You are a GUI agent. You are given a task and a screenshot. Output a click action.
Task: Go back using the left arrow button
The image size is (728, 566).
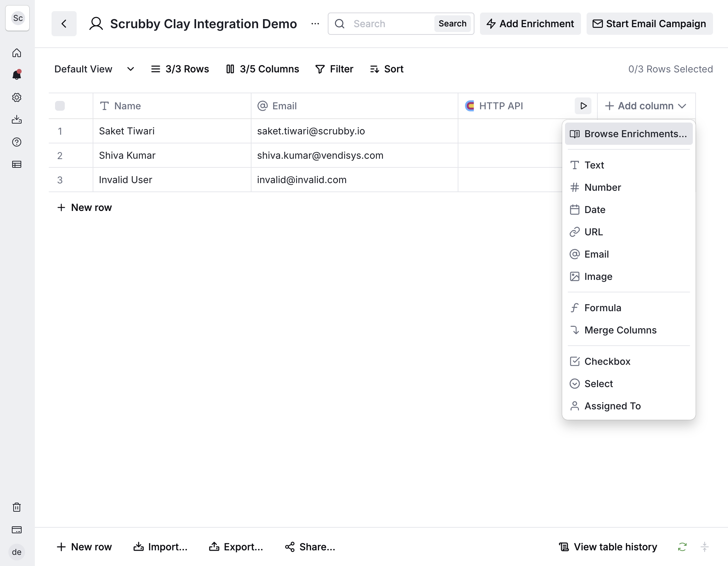pyautogui.click(x=64, y=24)
